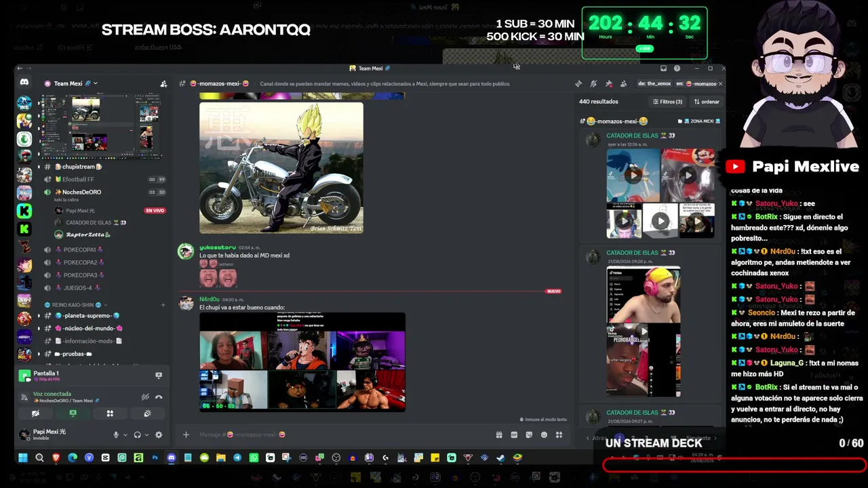Viewport: 868px width, 488px height.
Task: Open the emoji picker icon
Action: click(x=544, y=435)
